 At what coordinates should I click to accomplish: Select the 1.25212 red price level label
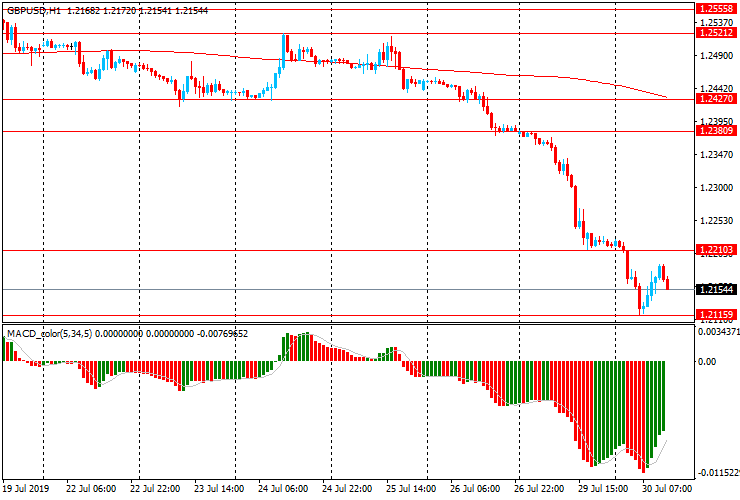pos(716,33)
